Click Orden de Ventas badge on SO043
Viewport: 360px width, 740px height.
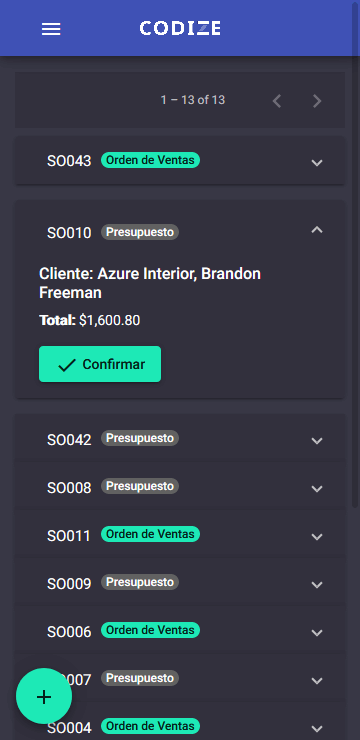[x=151, y=160]
